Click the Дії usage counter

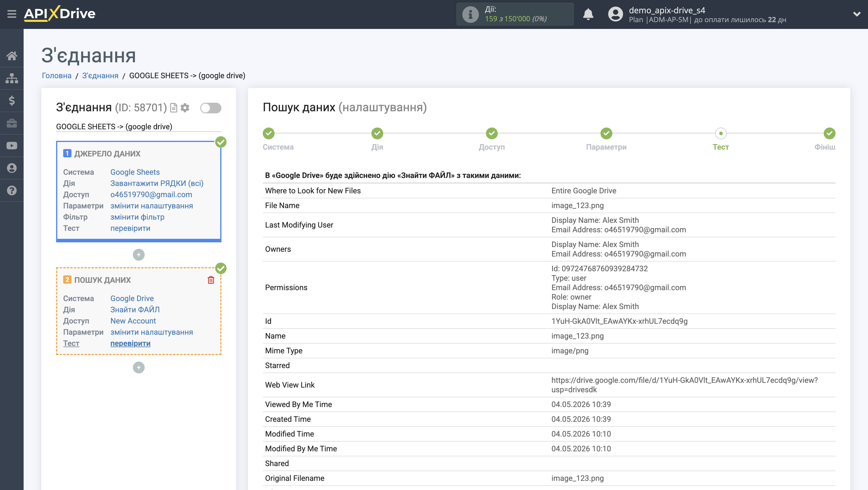tap(515, 14)
